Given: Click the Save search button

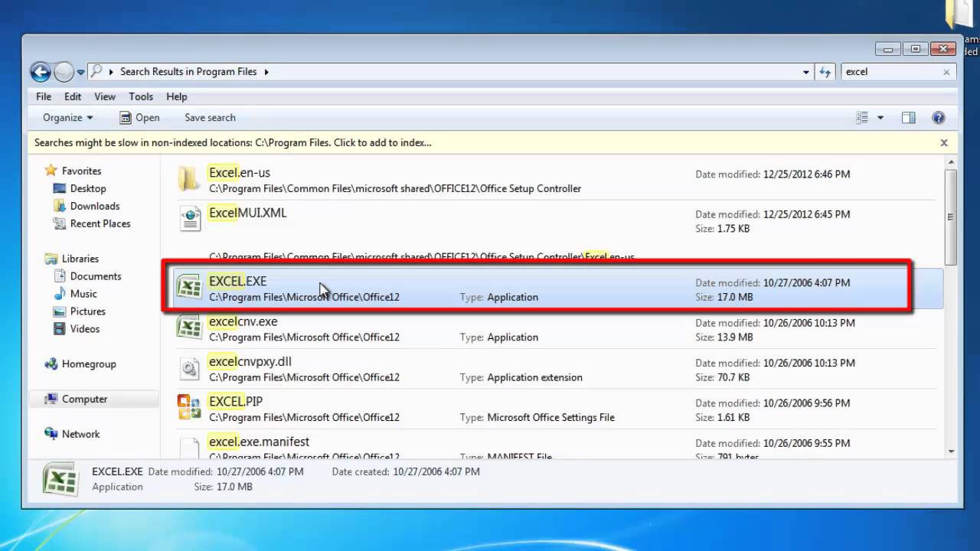Looking at the screenshot, I should (x=210, y=118).
